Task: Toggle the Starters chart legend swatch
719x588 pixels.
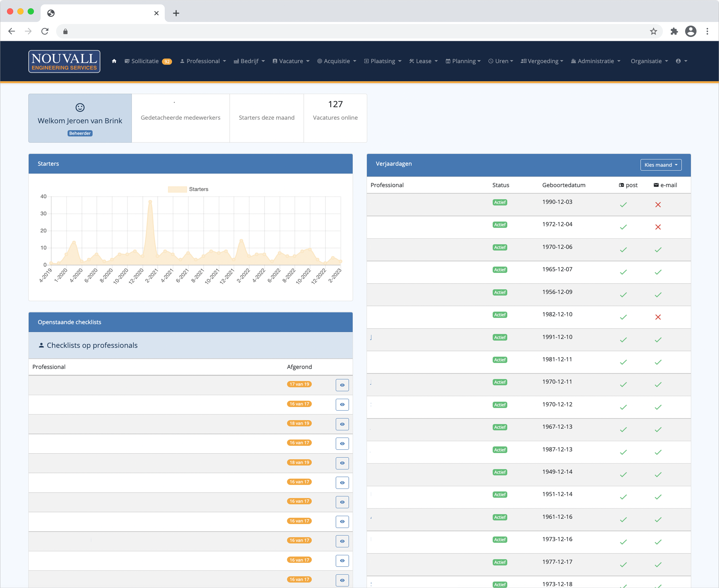Action: coord(177,189)
